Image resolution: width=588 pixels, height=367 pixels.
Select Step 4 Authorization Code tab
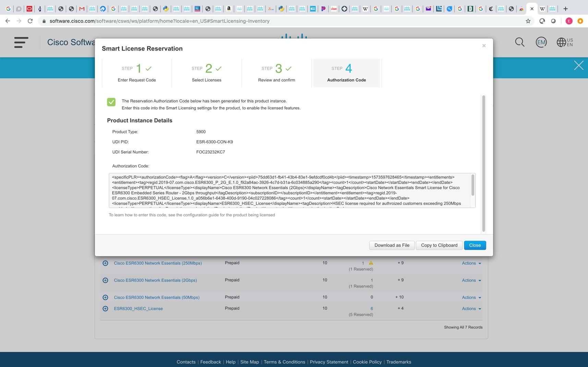click(x=346, y=73)
